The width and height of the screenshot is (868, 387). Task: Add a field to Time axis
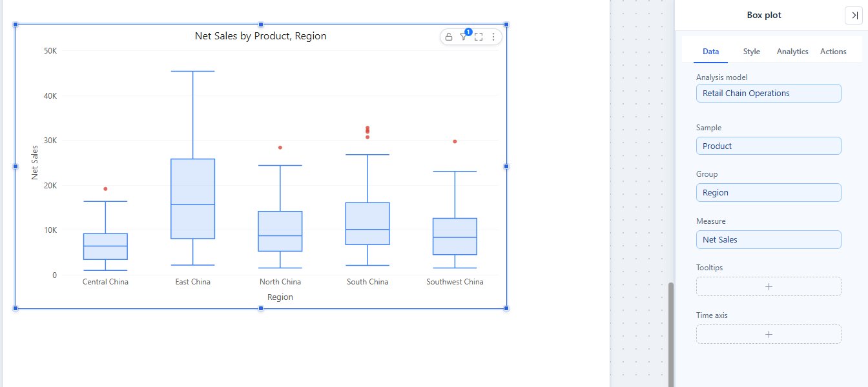(769, 334)
